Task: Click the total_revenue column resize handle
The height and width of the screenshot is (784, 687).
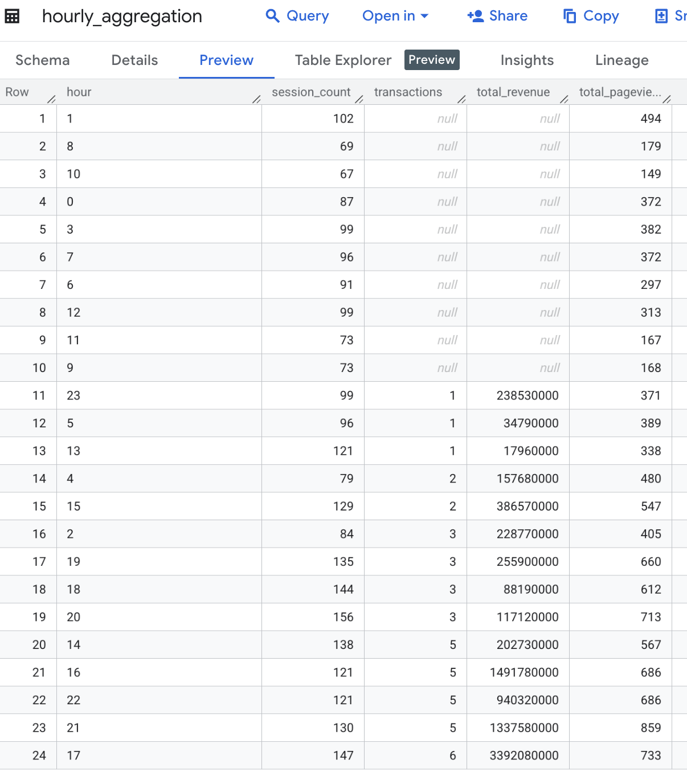Action: tap(564, 99)
